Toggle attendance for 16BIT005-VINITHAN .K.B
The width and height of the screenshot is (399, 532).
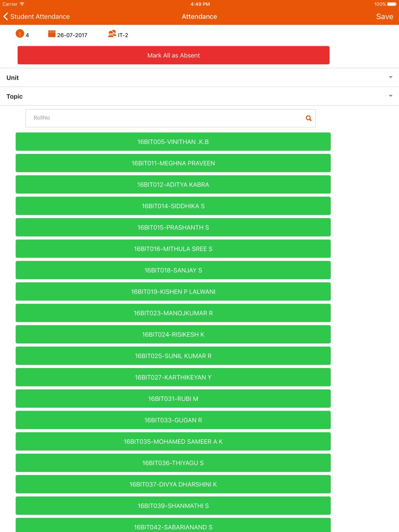click(173, 142)
